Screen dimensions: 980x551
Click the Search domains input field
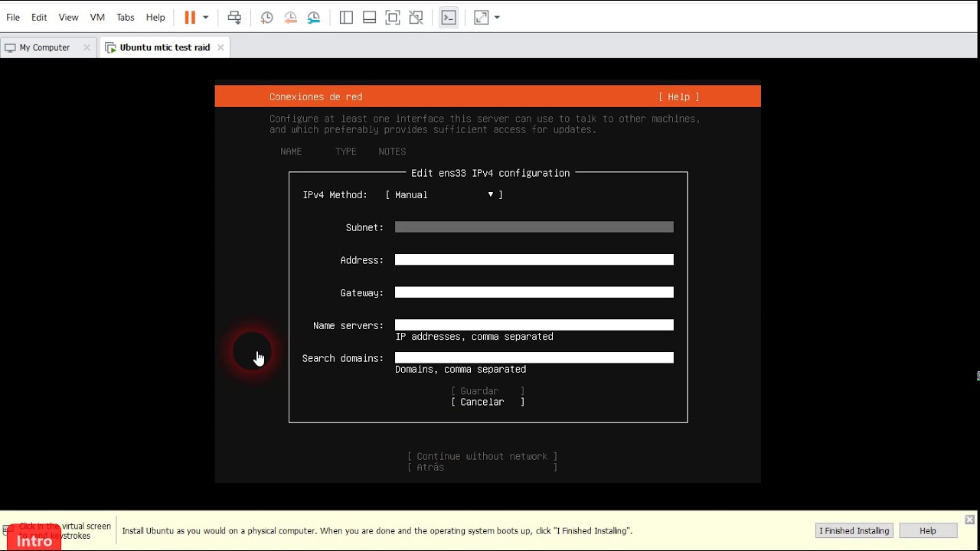point(534,358)
